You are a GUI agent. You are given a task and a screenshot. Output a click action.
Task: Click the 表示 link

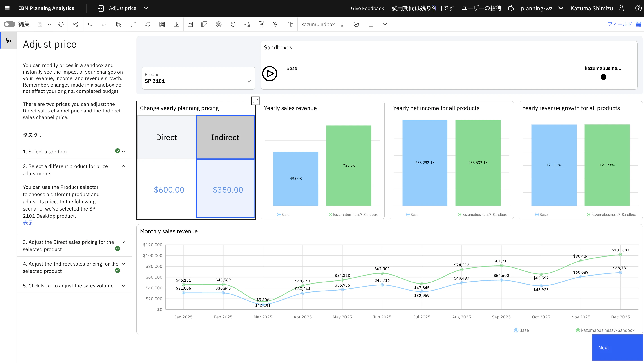pyautogui.click(x=28, y=223)
